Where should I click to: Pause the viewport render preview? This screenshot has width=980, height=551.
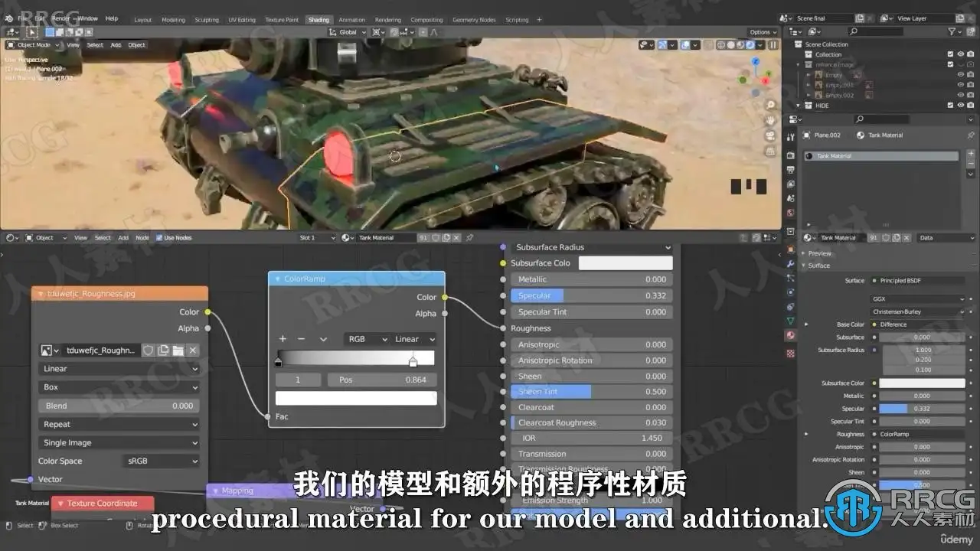(x=773, y=45)
